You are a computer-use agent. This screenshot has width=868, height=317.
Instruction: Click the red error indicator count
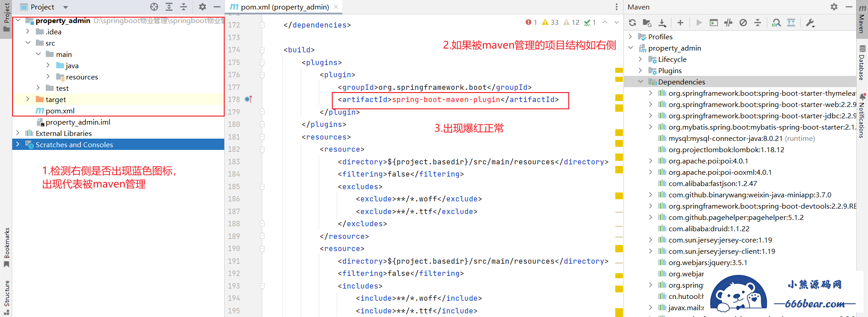click(x=531, y=22)
